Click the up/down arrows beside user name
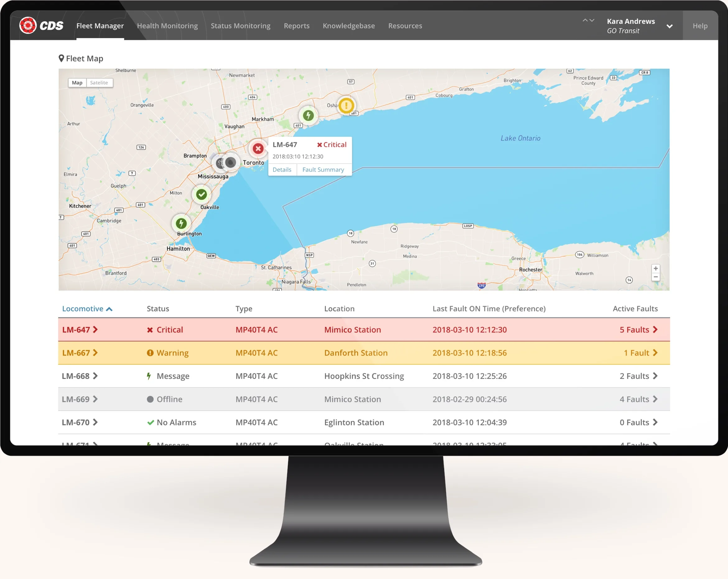This screenshot has width=728, height=579. tap(588, 21)
